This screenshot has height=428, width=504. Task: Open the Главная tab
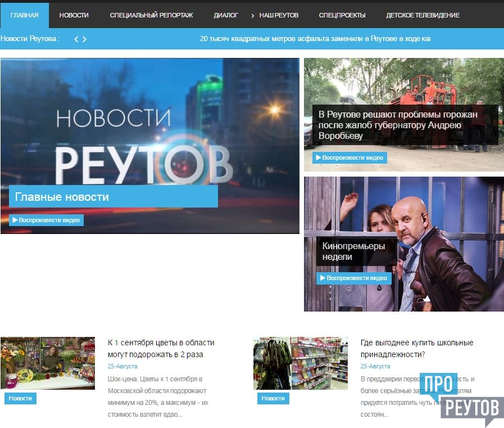[x=24, y=15]
